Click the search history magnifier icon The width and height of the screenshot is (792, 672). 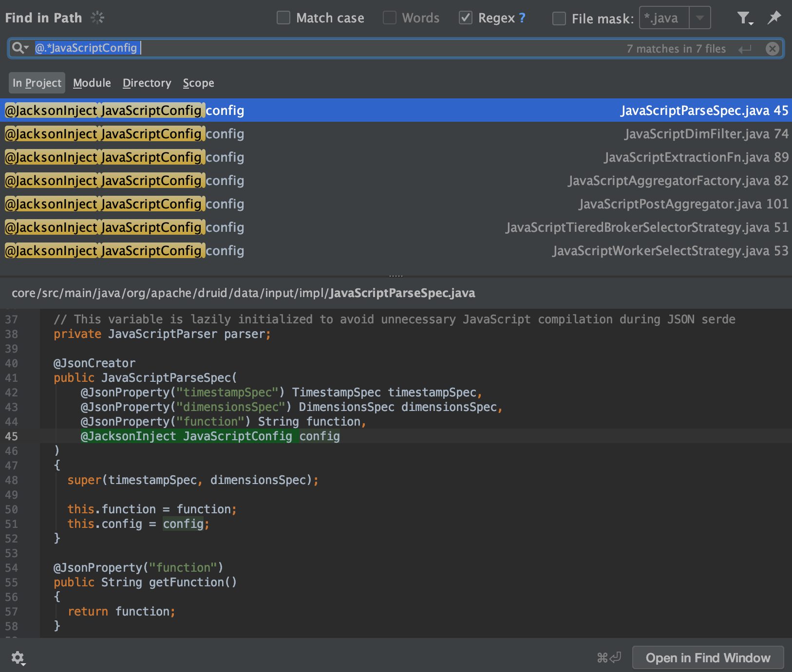pyautogui.click(x=20, y=48)
